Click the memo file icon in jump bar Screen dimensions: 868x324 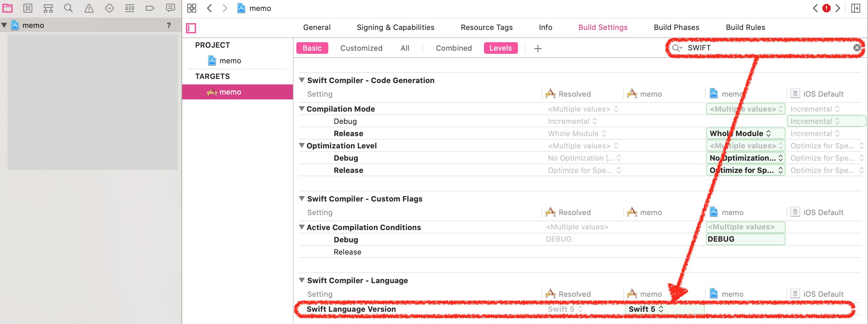241,8
